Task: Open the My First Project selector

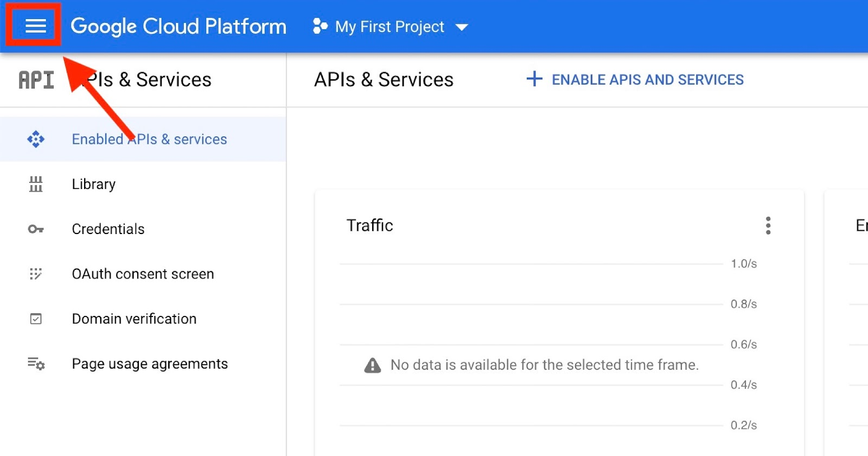Action: pos(390,27)
